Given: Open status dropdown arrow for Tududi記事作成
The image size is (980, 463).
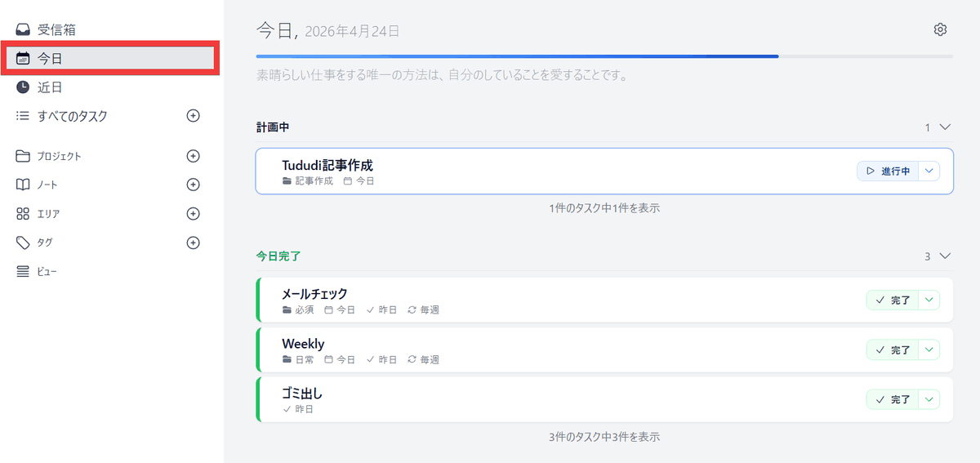Looking at the screenshot, I should click(x=930, y=171).
